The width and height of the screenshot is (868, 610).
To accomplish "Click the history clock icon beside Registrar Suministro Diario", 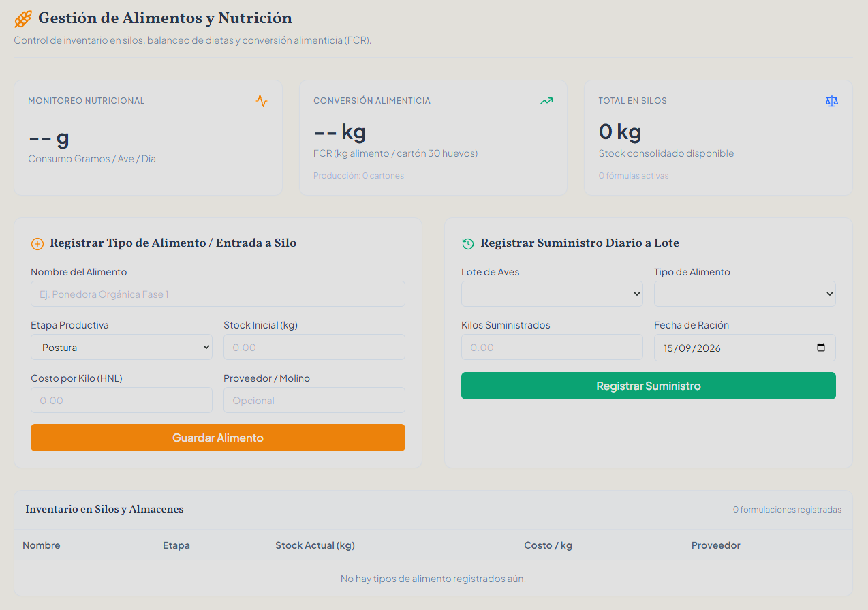I will coord(467,243).
